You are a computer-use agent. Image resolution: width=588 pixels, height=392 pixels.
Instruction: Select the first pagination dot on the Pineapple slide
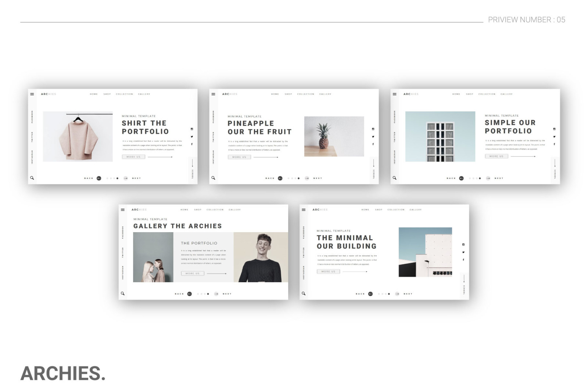[288, 178]
